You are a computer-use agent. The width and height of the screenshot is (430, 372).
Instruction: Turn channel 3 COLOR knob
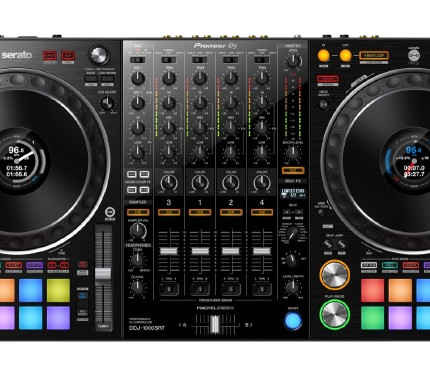coord(169,183)
